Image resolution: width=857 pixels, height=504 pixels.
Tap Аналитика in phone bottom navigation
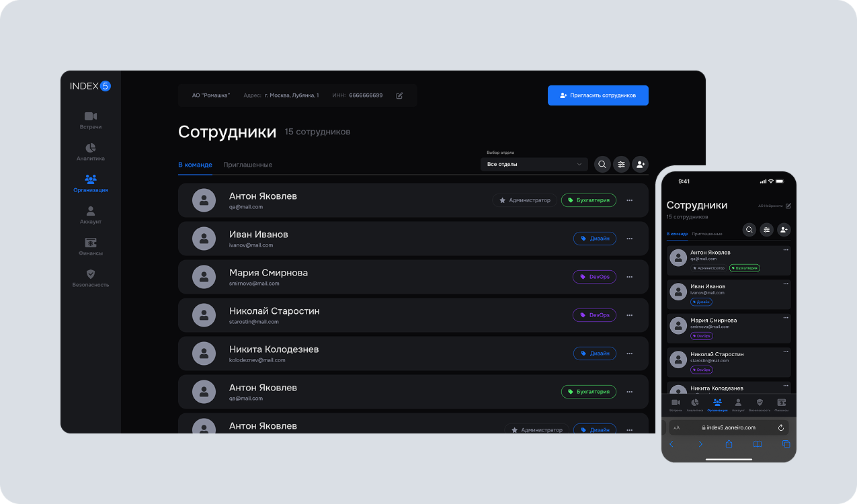pyautogui.click(x=695, y=405)
